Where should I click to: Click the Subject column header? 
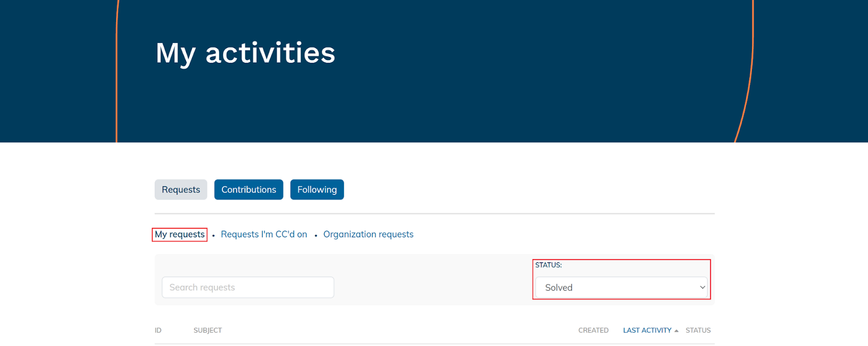pos(207,330)
